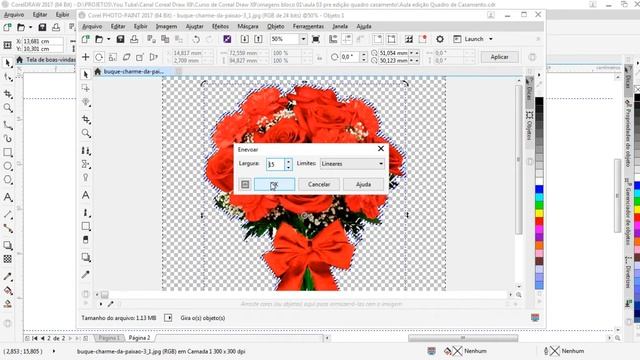Screen dimensions: 640x360
Task: Select the Zoom tool in Photo-Paint toolbox
Action: pyautogui.click(x=86, y=133)
